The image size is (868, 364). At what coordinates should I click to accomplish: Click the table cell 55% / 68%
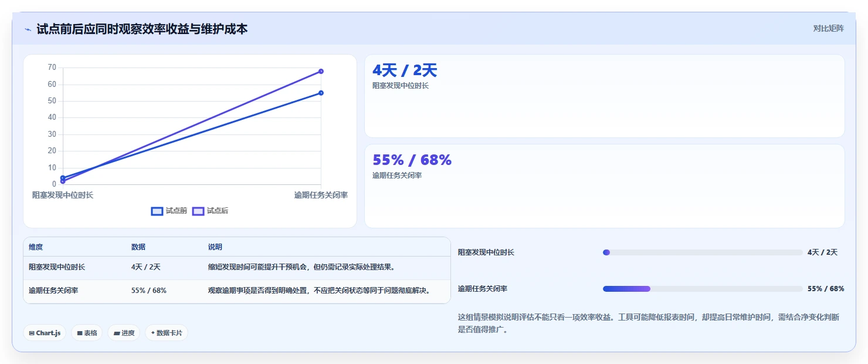pyautogui.click(x=149, y=291)
